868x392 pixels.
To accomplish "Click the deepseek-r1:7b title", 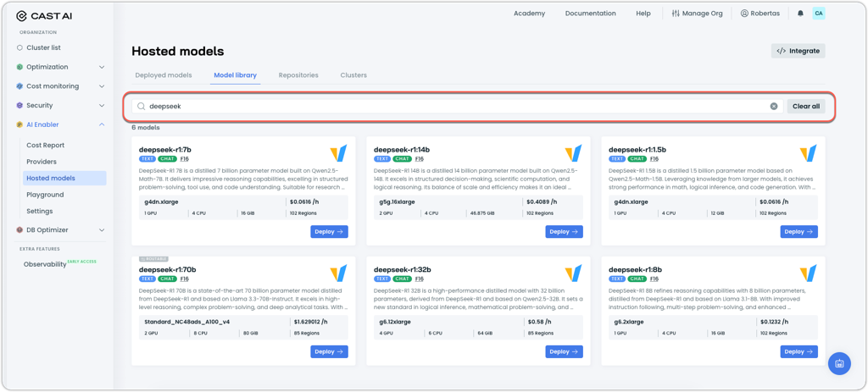I will click(165, 149).
